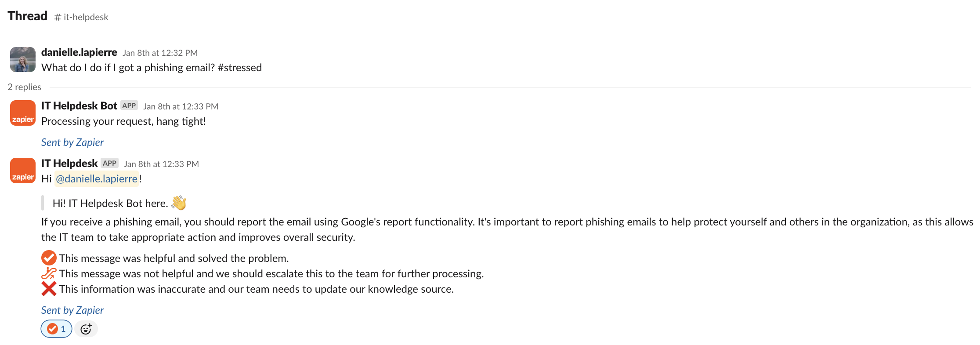Click the escalator escalate emoji
Screen dimensions: 980x345
pyautogui.click(x=49, y=273)
